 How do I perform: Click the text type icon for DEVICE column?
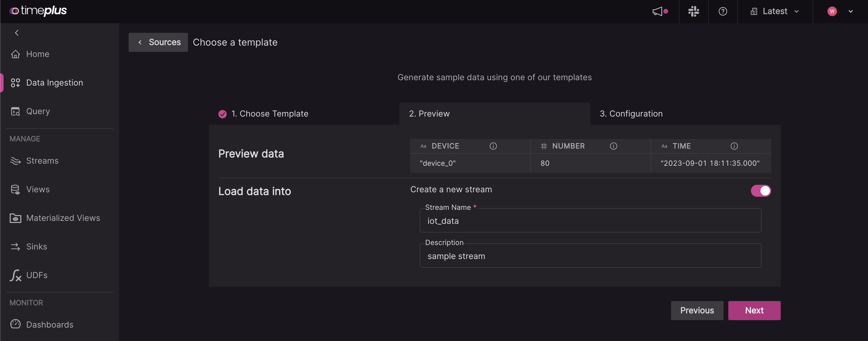pos(423,146)
